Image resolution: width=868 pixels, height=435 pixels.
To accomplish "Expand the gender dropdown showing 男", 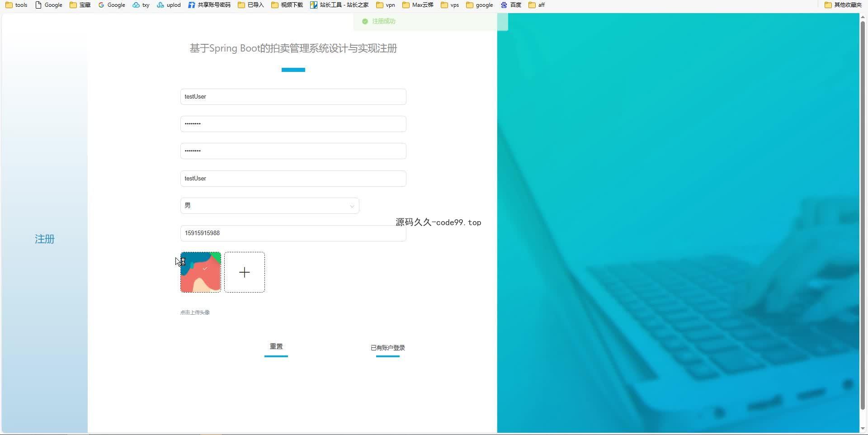I will click(269, 206).
